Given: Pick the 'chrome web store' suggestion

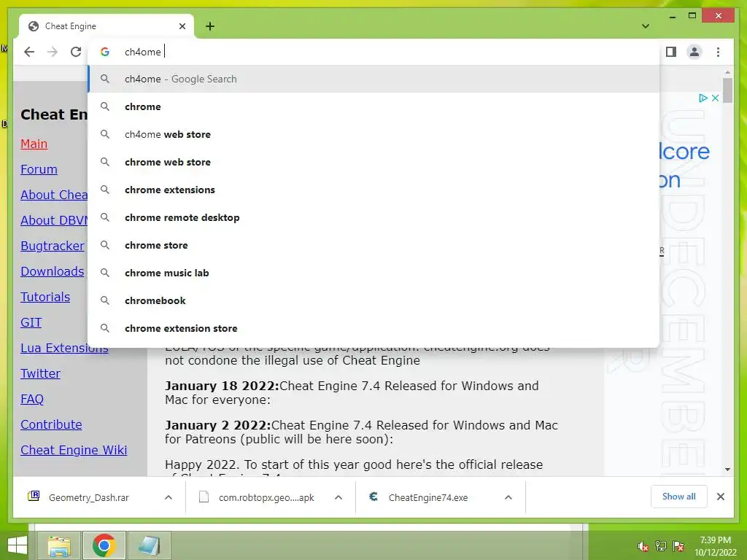Looking at the screenshot, I should click(x=374, y=162).
